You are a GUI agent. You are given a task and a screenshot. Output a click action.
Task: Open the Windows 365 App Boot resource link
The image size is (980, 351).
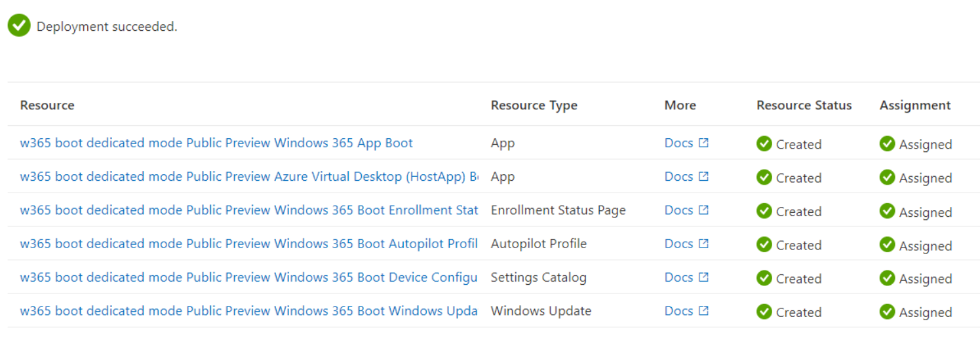tap(216, 143)
